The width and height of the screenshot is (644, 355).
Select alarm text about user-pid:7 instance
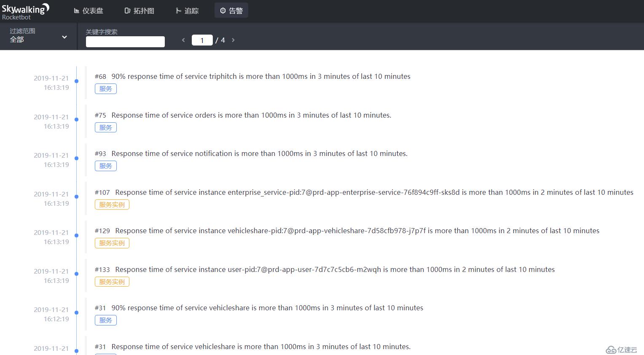coord(335,269)
